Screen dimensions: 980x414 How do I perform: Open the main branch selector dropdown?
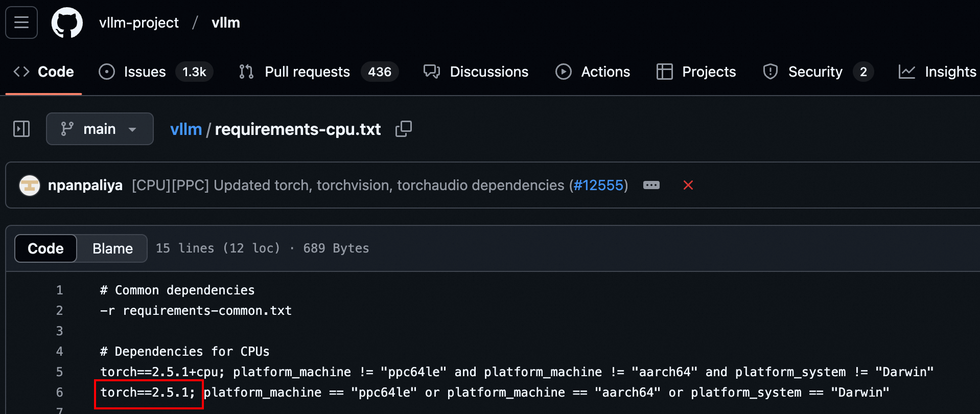[100, 129]
